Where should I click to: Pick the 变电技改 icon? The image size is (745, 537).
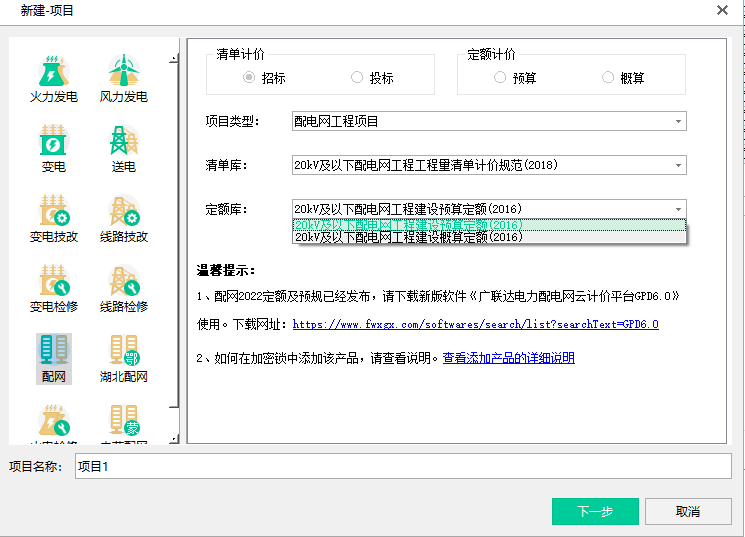[54, 219]
